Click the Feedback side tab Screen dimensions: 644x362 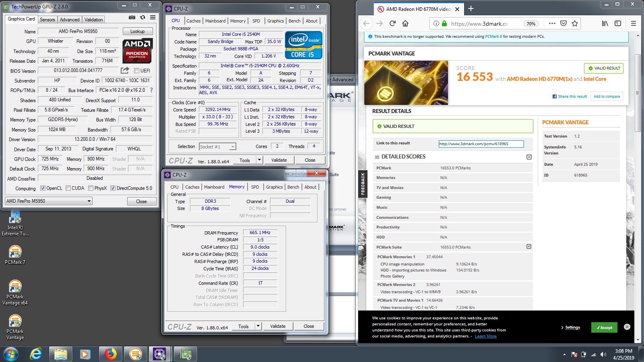pos(363,184)
